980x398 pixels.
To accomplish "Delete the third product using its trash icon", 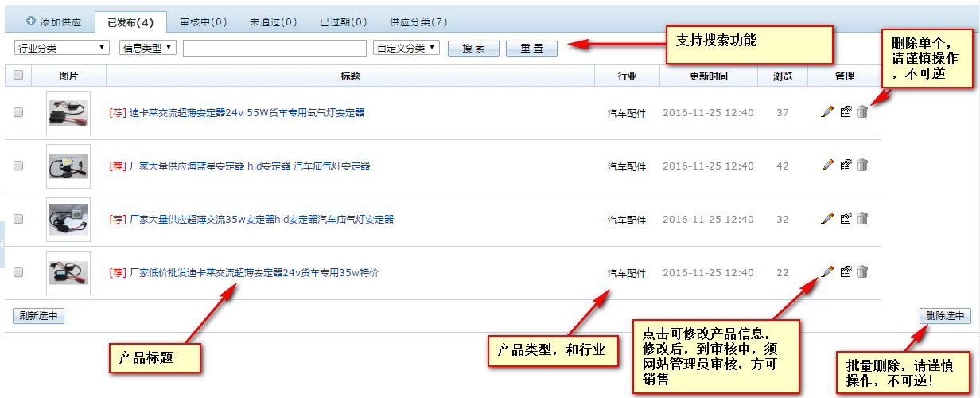I will [x=862, y=218].
